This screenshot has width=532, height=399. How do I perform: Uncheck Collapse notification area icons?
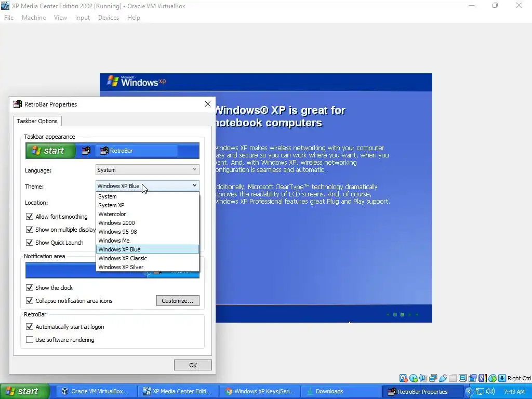(30, 301)
